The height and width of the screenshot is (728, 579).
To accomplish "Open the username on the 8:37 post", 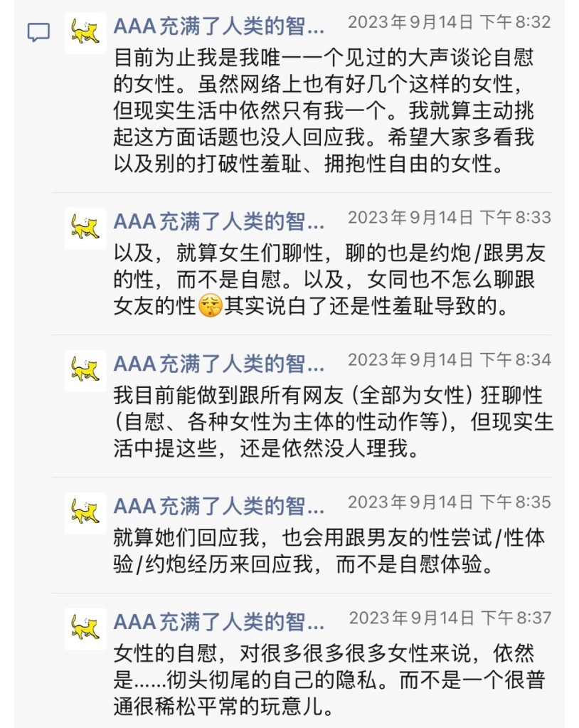I will (x=219, y=624).
